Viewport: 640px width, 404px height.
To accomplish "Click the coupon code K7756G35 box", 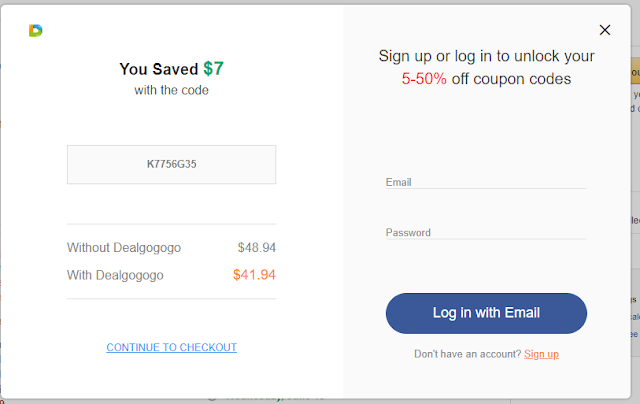I will 171,165.
